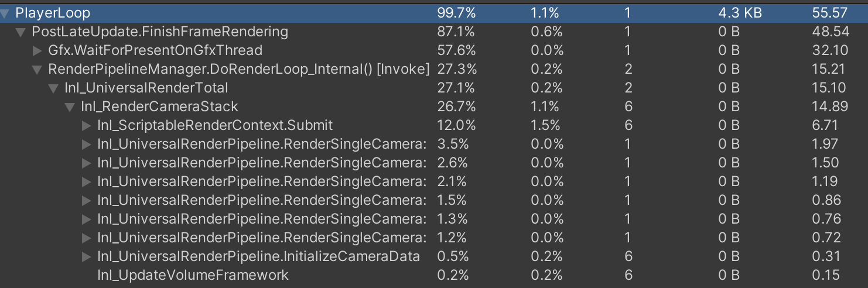868x288 pixels.
Task: Collapse the PlayerLoop tree arrow
Action: pos(5,13)
